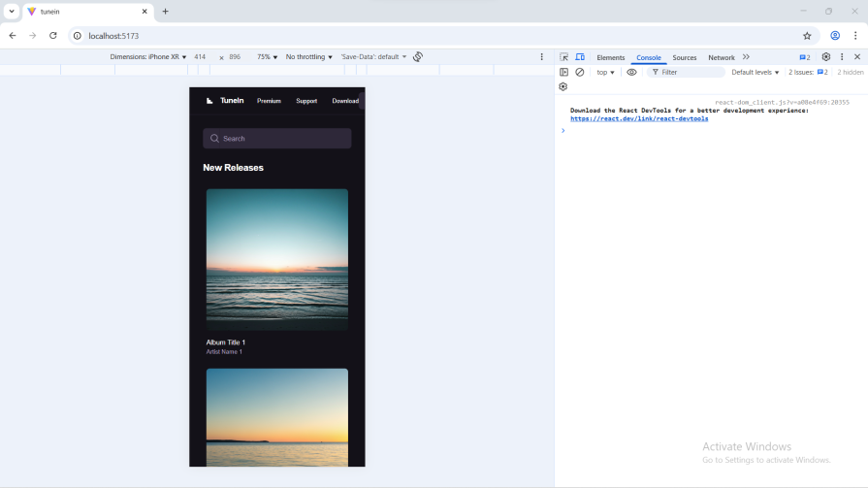The image size is (868, 488).
Task: Click the Premium nav link
Action: tap(269, 101)
